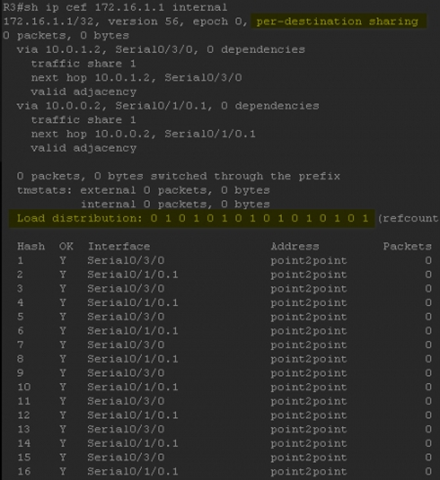Click Serial0/1/0.1 in hash row 16
This screenshot has width=440, height=480.
[x=133, y=471]
